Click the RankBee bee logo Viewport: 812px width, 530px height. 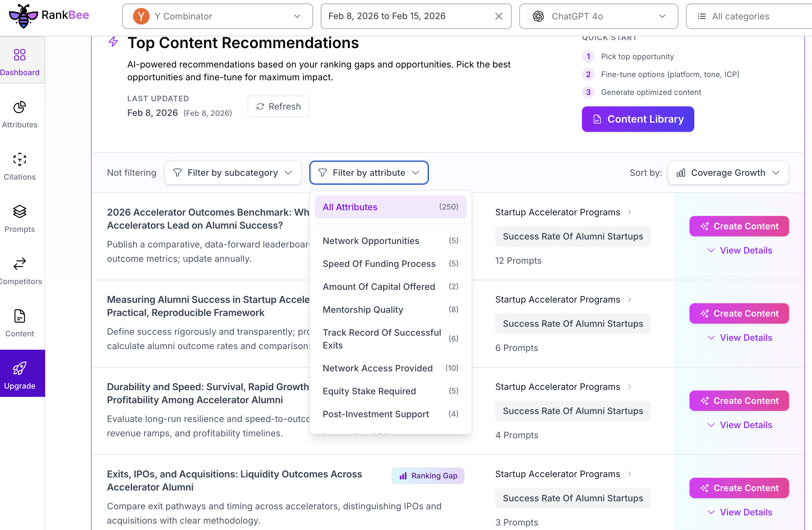(23, 16)
